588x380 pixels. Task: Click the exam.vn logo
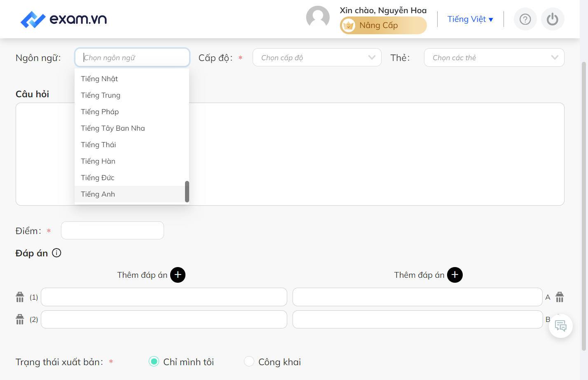[x=64, y=19]
